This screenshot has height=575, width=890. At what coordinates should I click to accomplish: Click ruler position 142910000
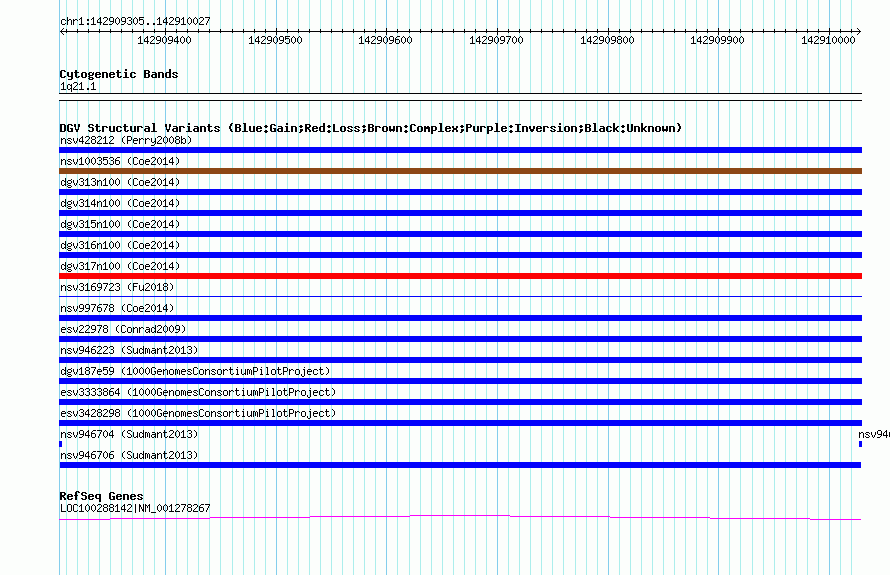[x=828, y=40]
